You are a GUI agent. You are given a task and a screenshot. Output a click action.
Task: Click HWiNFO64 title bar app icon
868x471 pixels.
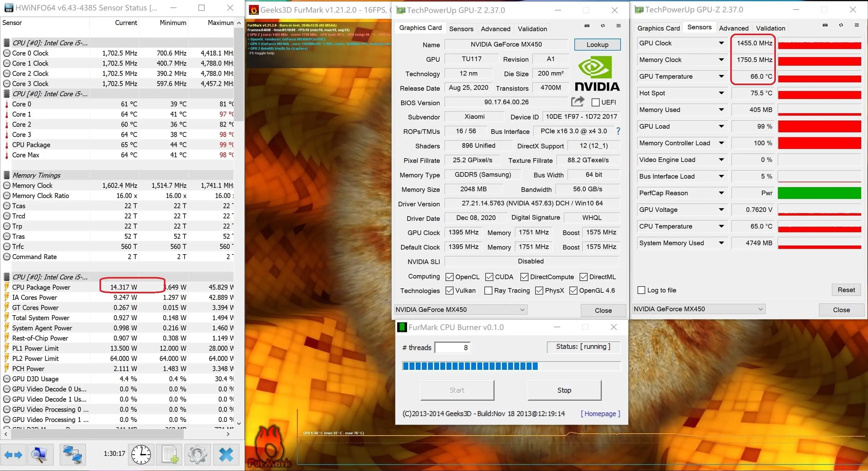pos(8,8)
